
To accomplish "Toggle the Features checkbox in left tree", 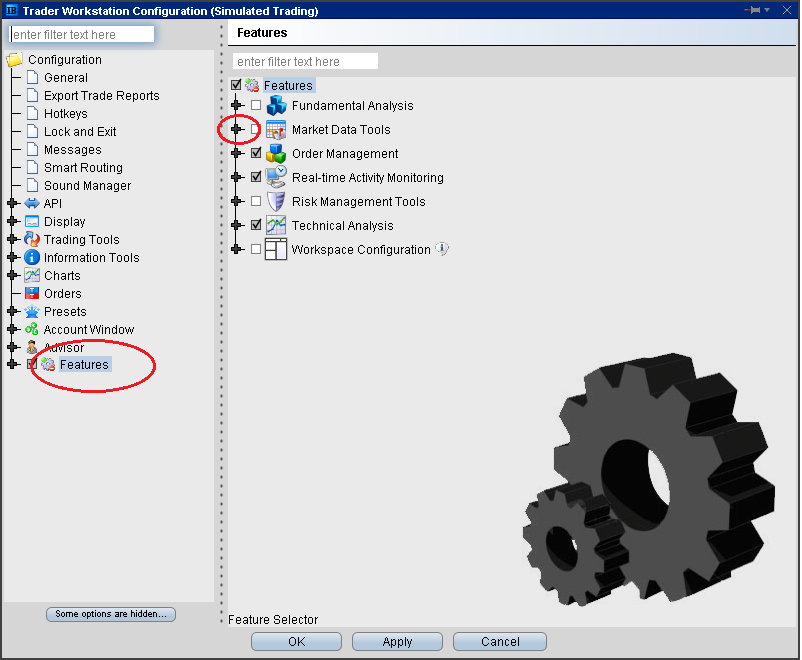I will click(x=32, y=364).
